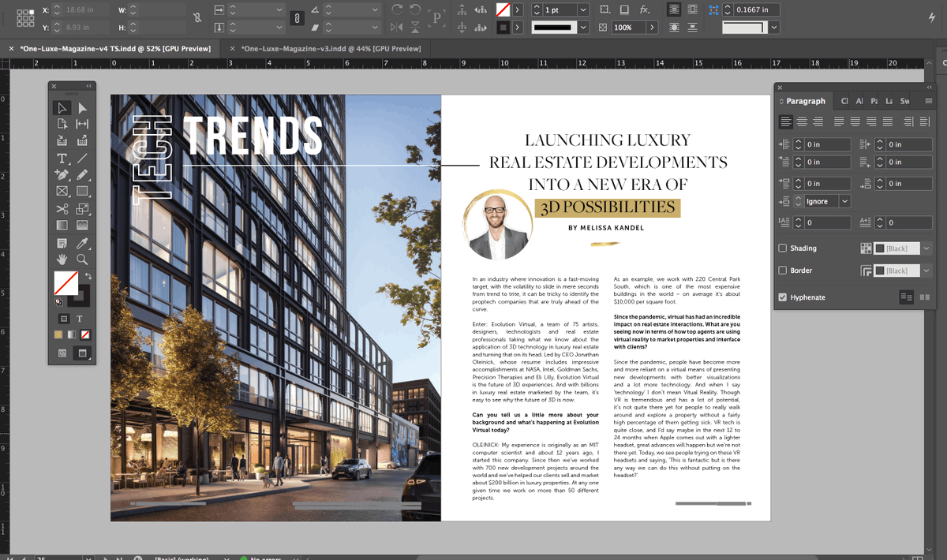947x560 pixels.
Task: Toggle Wrap around bounding box
Action: pyautogui.click(x=692, y=9)
